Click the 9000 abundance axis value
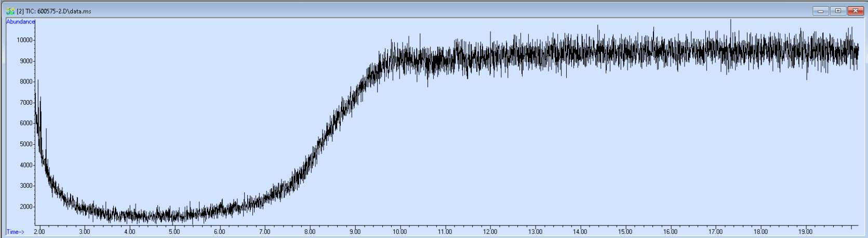The image size is (868, 238). coord(25,61)
